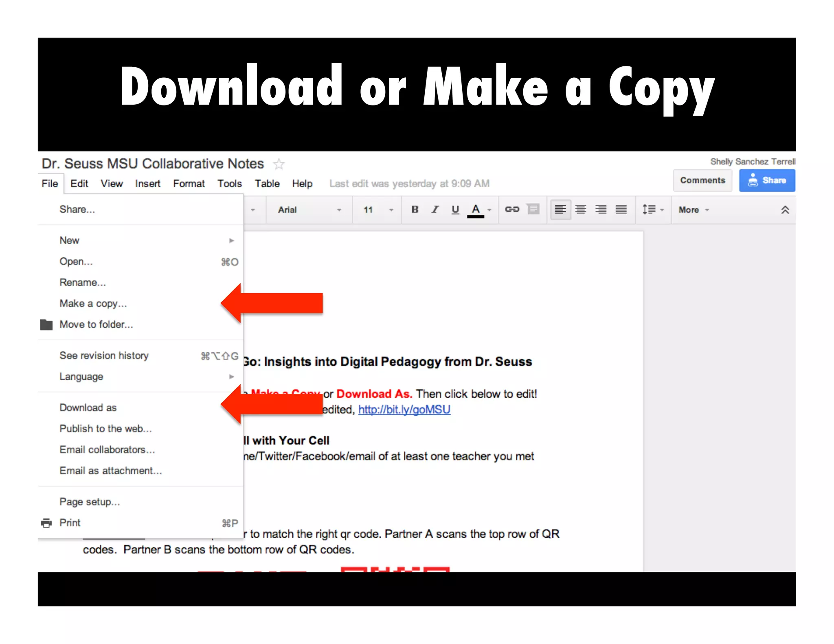Expand the More toolbar options
The image size is (834, 644).
pyautogui.click(x=694, y=210)
